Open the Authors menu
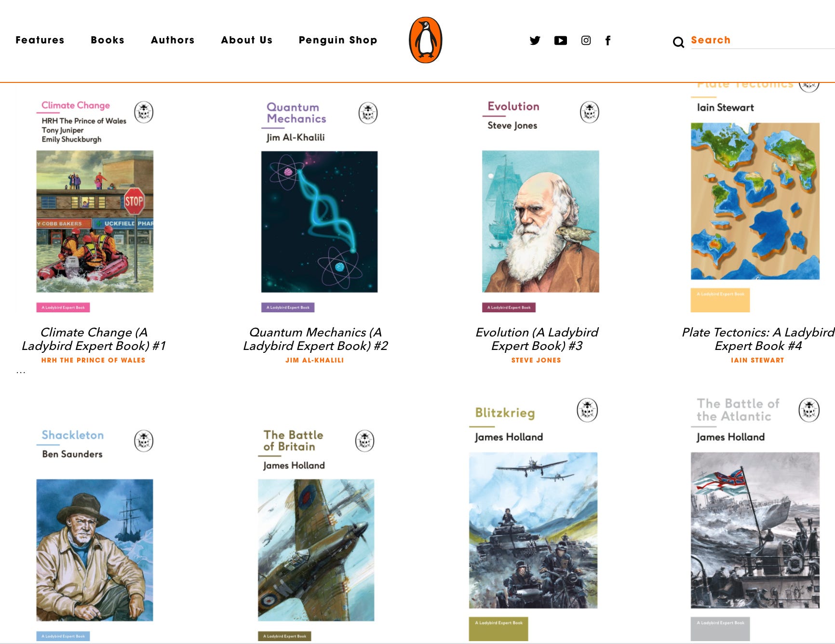 (x=173, y=40)
